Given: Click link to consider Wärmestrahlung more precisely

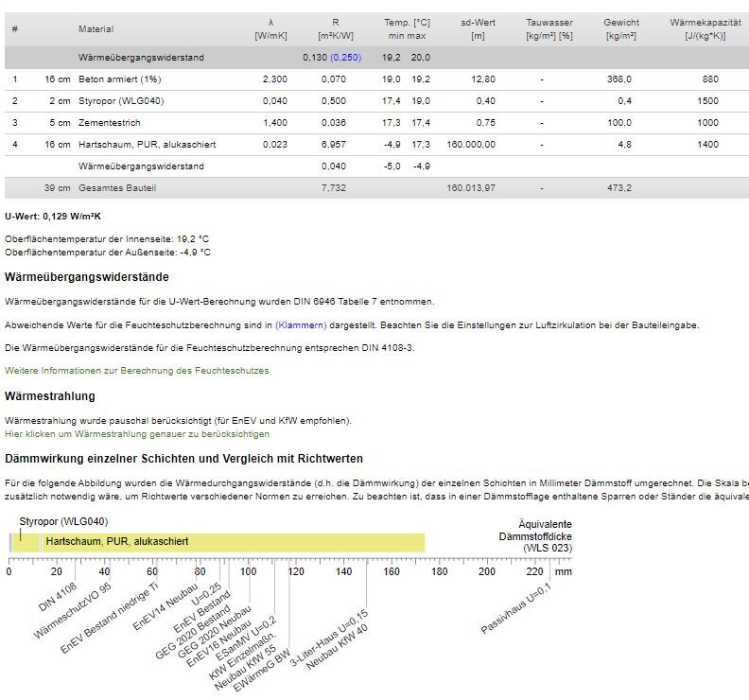Looking at the screenshot, I should pyautogui.click(x=136, y=434).
